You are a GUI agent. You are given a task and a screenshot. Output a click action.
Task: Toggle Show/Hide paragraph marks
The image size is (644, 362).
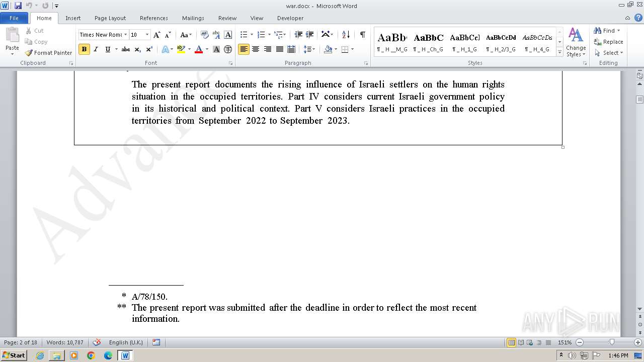pyautogui.click(x=362, y=35)
